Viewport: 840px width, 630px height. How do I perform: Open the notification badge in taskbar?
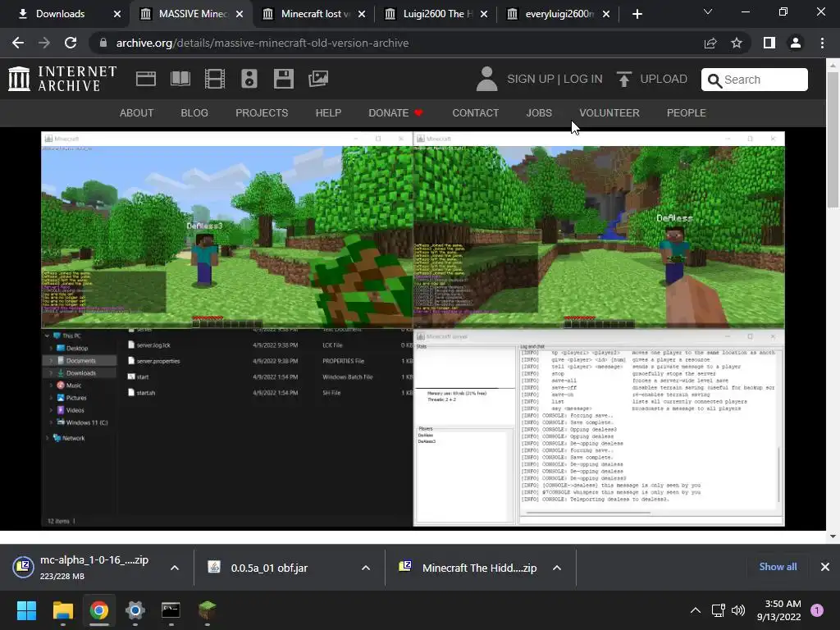click(x=817, y=610)
